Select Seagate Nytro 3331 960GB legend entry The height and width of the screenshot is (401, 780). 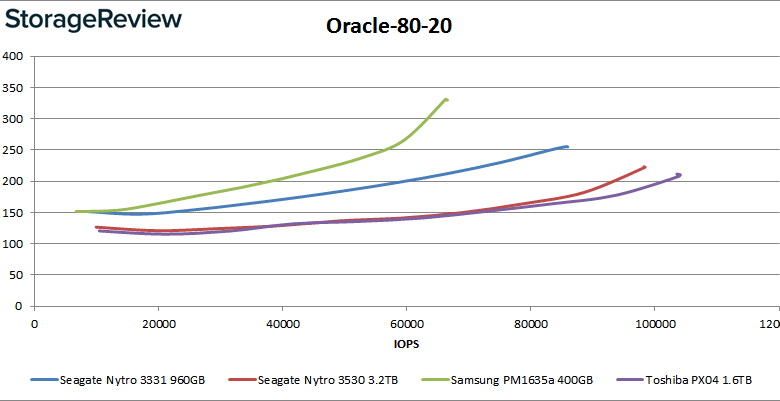pyautogui.click(x=117, y=380)
